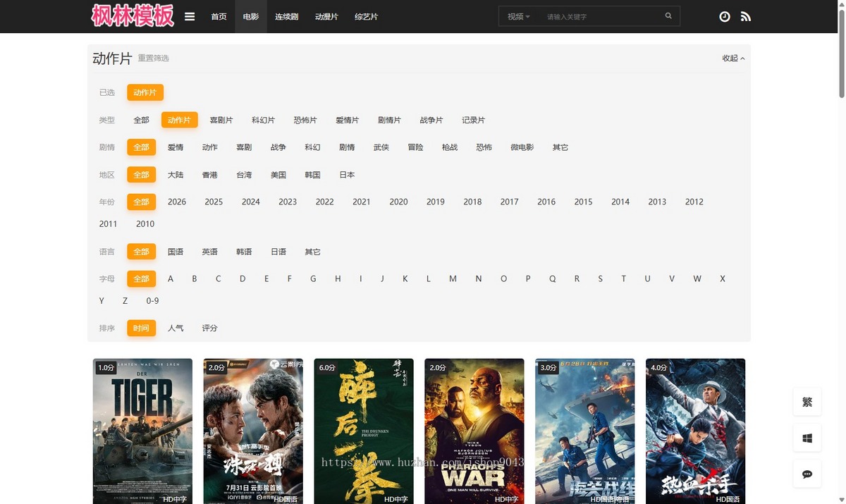Viewport: 846px width, 504px height.
Task: Filter language by 国语
Action: [176, 252]
